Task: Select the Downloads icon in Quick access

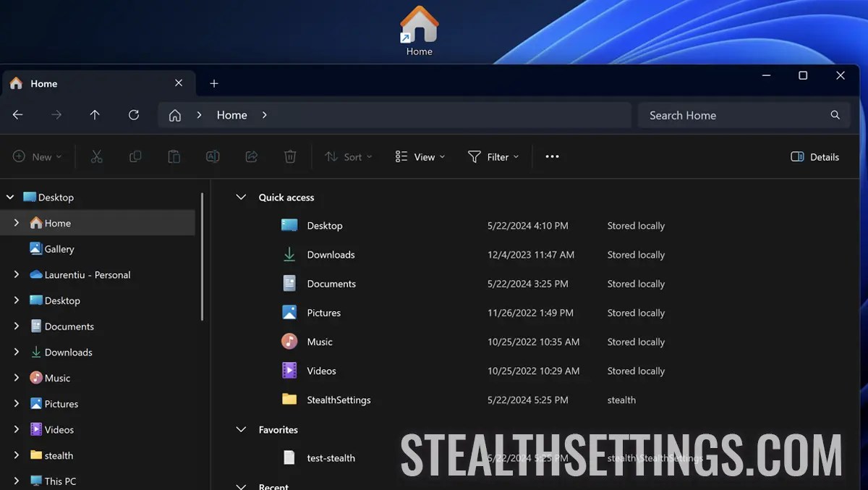Action: pos(289,255)
